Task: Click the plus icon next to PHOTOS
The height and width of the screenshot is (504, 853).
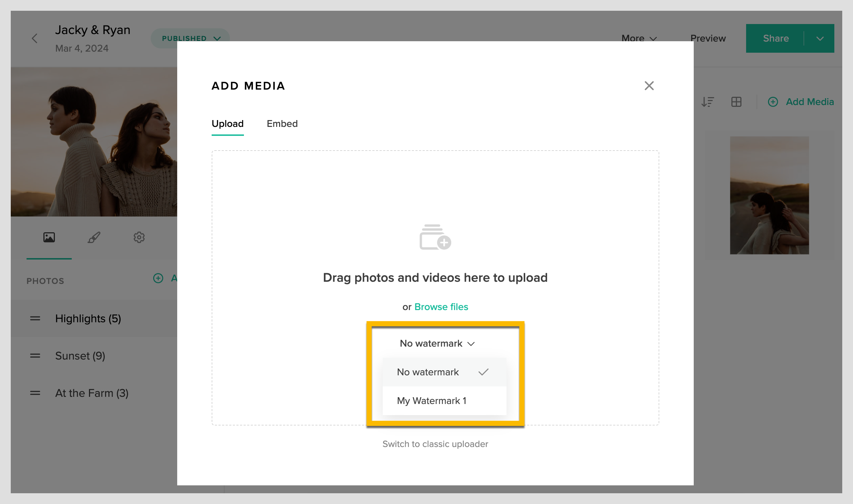Action: [x=158, y=278]
